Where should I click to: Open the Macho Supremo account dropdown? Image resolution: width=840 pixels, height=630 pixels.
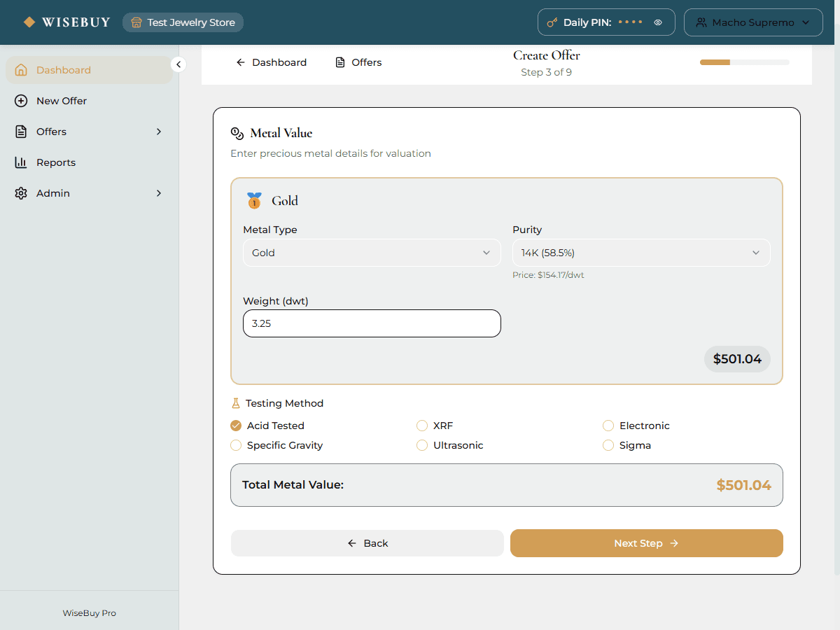(x=753, y=22)
